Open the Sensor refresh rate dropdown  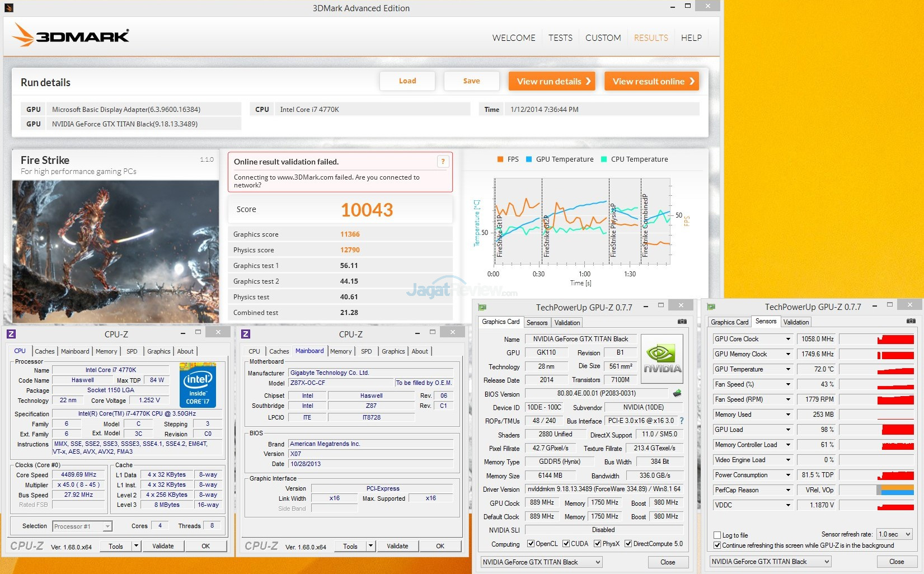point(907,534)
